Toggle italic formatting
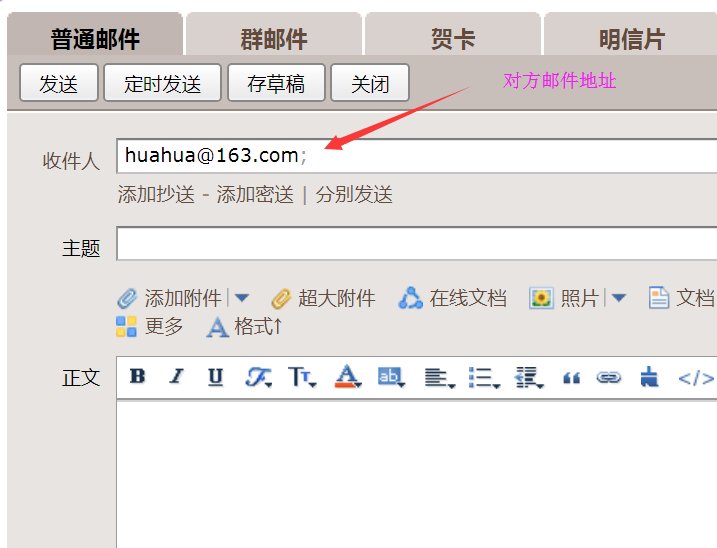717x548 pixels. [x=177, y=376]
